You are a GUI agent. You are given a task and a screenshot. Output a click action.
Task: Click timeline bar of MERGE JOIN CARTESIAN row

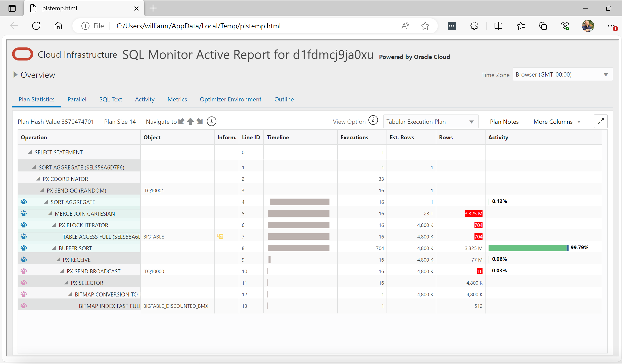[x=299, y=213]
